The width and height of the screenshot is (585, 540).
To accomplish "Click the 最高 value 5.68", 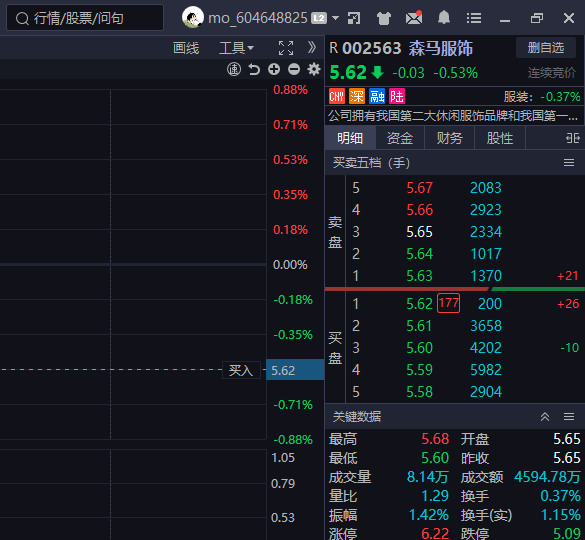I will (435, 439).
